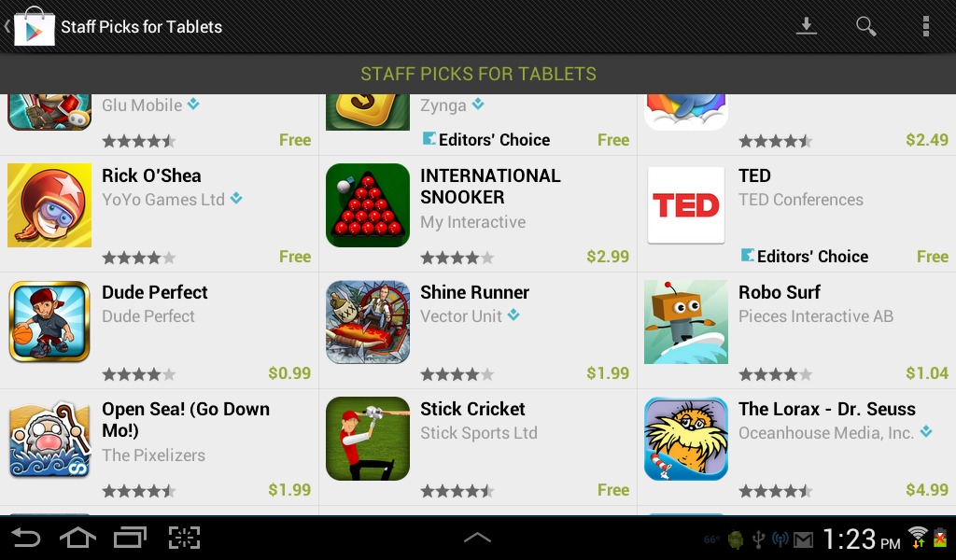Select the Dude Perfect app title
Screen dimensions: 956x560
155,292
